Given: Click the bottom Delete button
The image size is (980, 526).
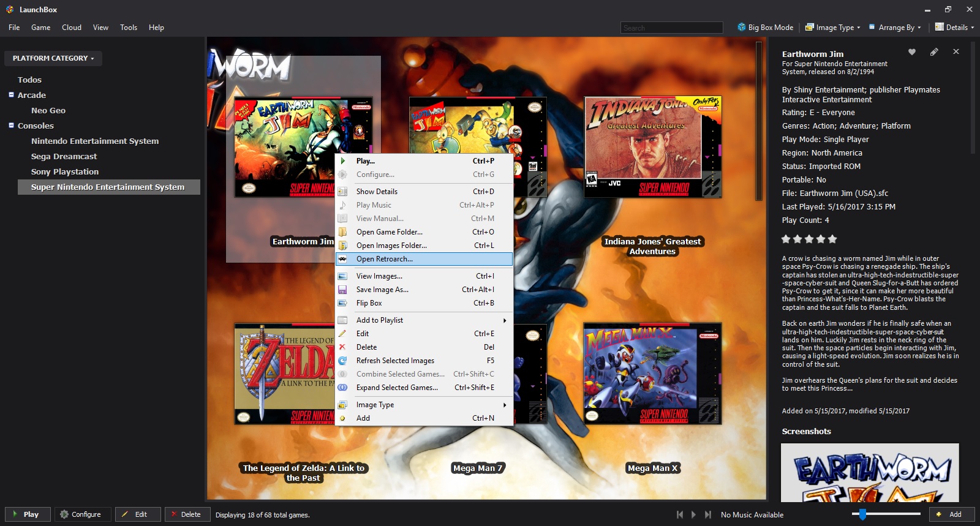Looking at the screenshot, I should pyautogui.click(x=187, y=514).
